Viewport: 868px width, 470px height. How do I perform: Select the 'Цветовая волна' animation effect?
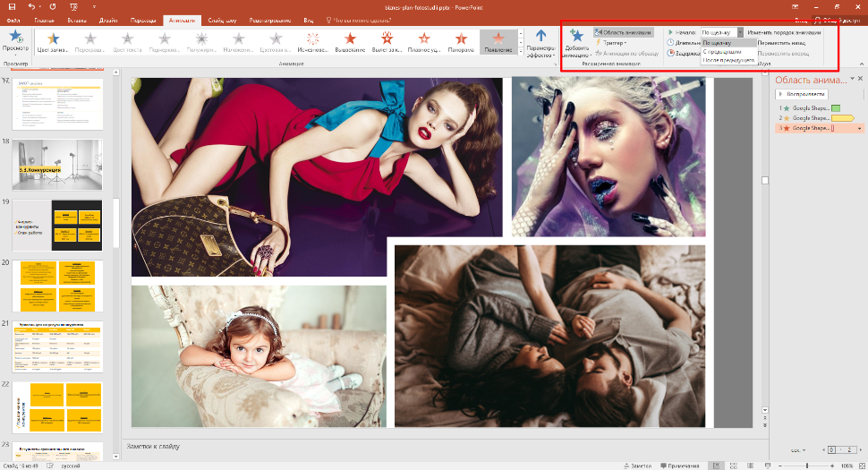pos(276,41)
